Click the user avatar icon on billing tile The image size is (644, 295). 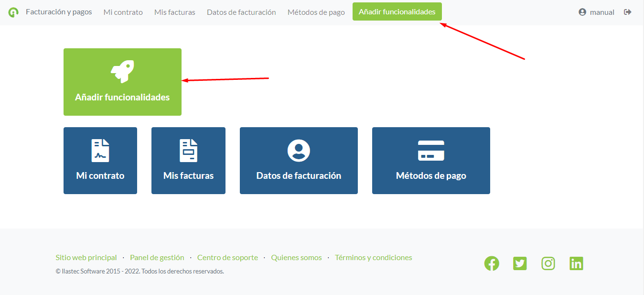tap(299, 150)
